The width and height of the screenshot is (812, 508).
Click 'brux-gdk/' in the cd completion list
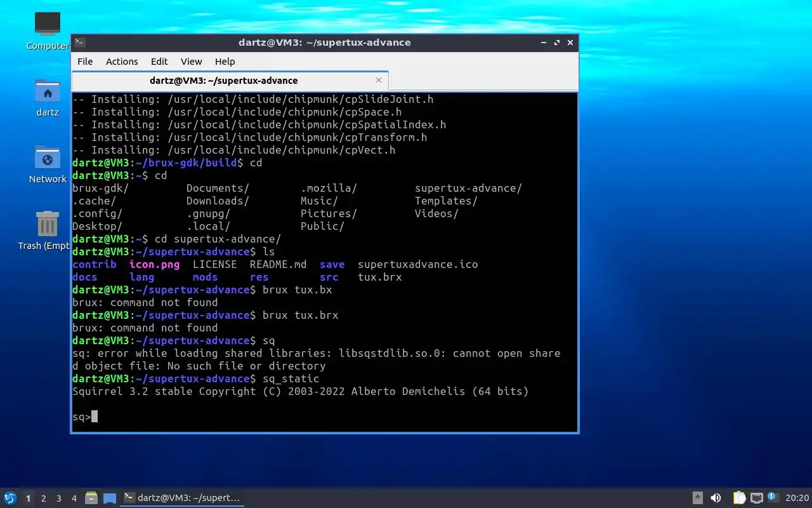pos(100,189)
